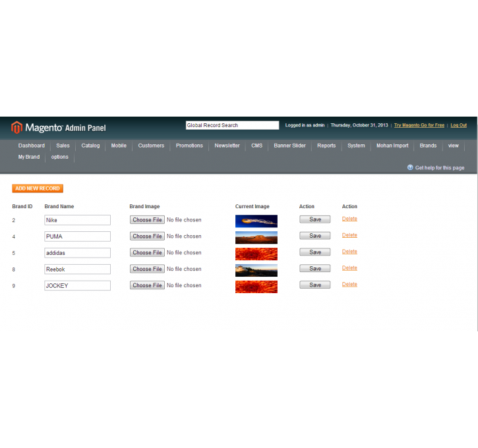The image size is (478, 448).
Task: Click the Add New Record button
Action: tap(38, 188)
